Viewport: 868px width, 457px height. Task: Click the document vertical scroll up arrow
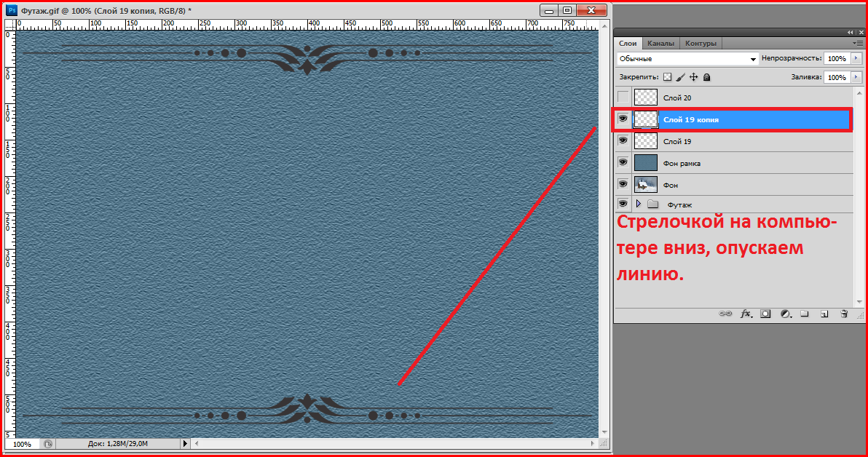point(604,25)
